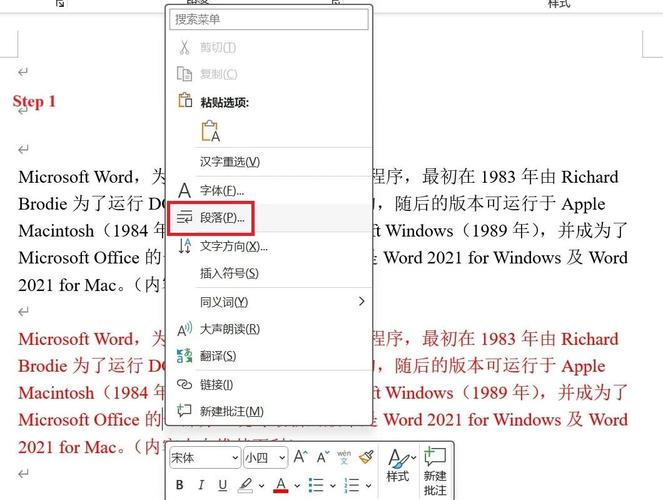Image resolution: width=663 pixels, height=500 pixels.
Task: Click '2021 for Mac' in the black paragraph
Action: pos(67,285)
